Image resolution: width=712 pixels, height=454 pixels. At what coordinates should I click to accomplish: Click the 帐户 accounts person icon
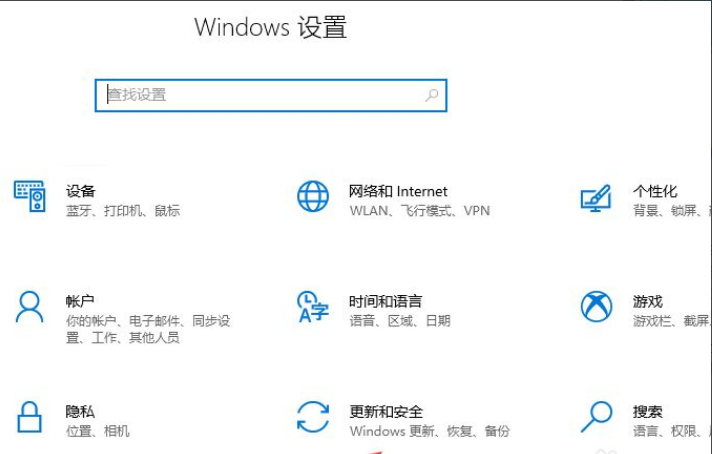click(30, 307)
